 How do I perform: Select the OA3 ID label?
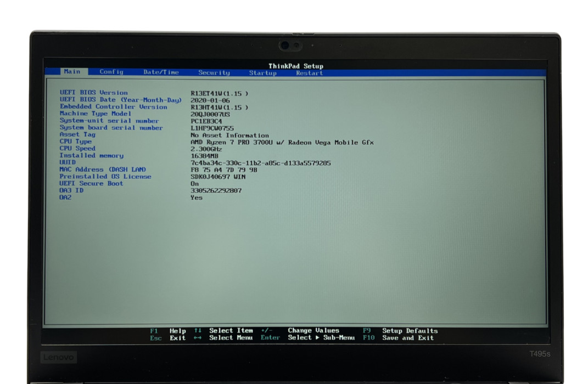point(71,190)
